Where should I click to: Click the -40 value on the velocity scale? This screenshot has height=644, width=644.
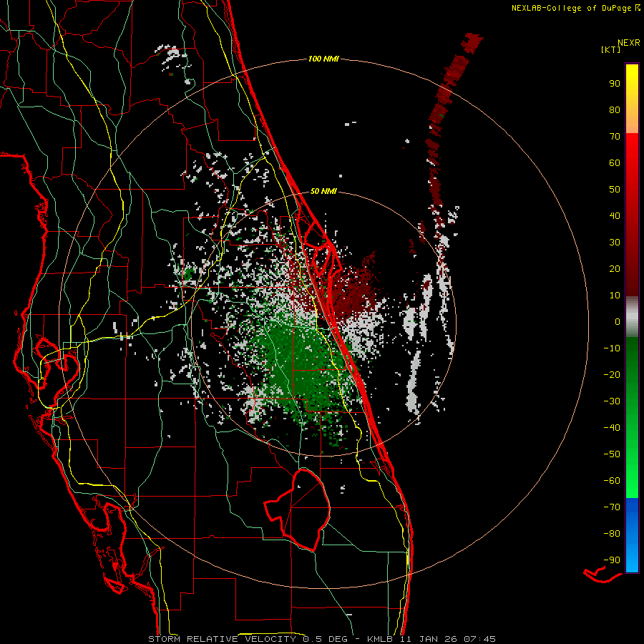(x=612, y=428)
